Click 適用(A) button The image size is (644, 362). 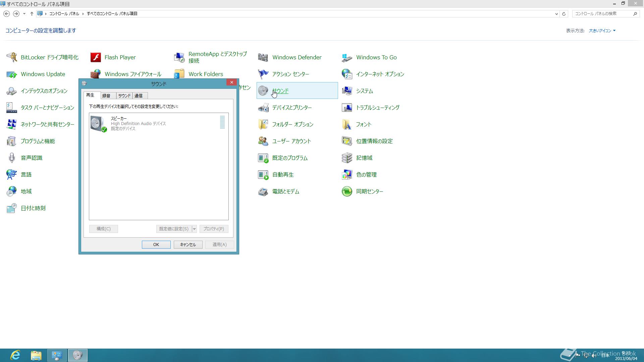(x=219, y=245)
